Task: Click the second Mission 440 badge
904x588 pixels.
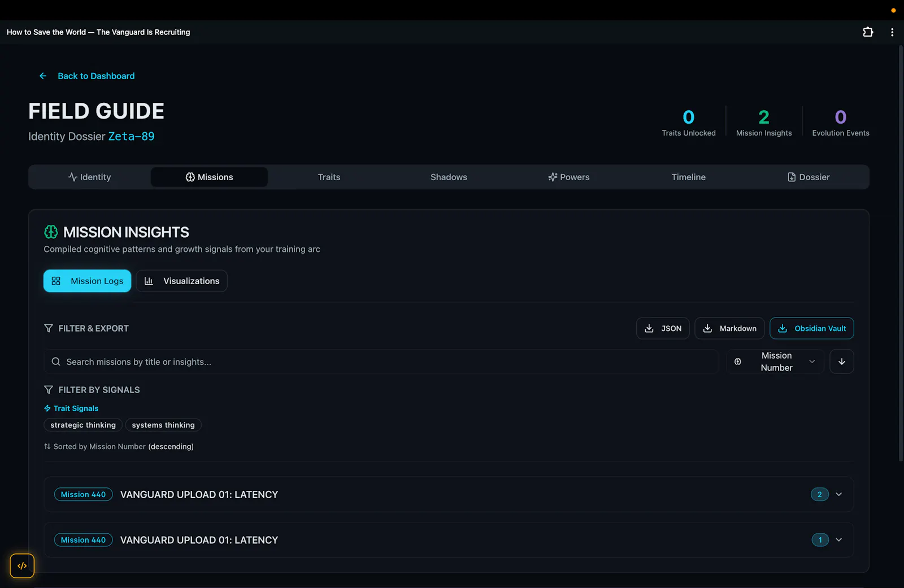Action: coord(83,540)
